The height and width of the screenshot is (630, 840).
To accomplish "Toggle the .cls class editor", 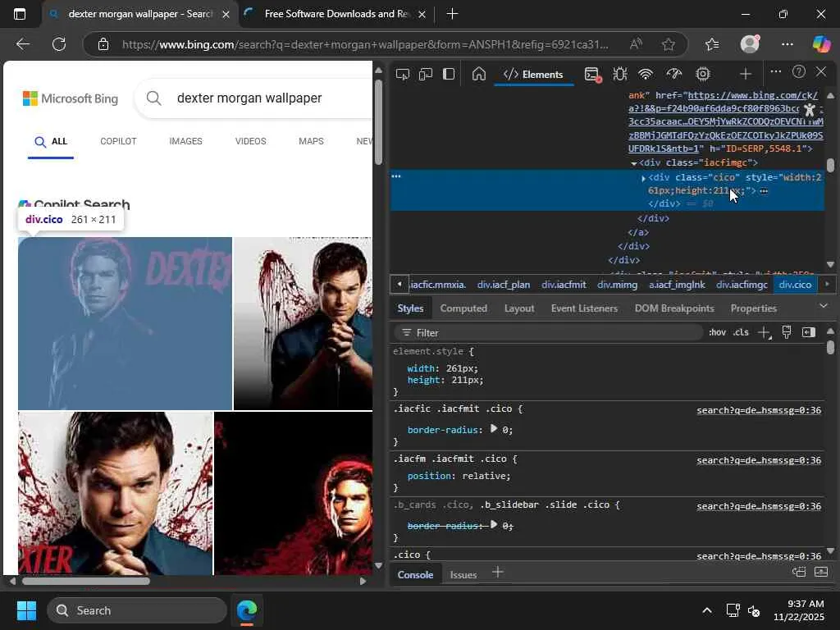I will click(741, 332).
